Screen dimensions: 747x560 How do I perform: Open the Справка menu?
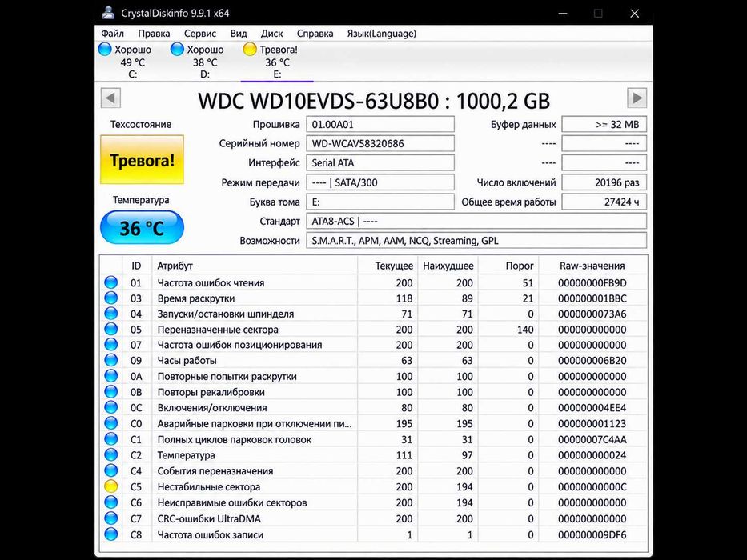(x=315, y=34)
